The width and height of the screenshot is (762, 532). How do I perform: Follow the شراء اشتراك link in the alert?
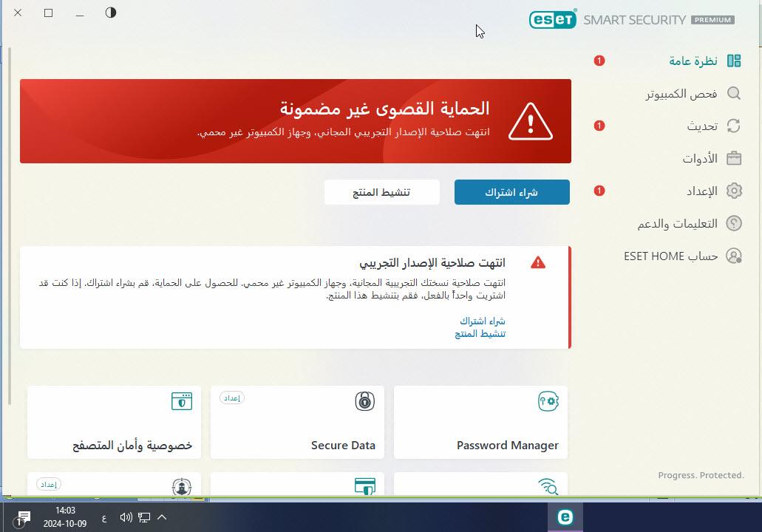(x=483, y=321)
